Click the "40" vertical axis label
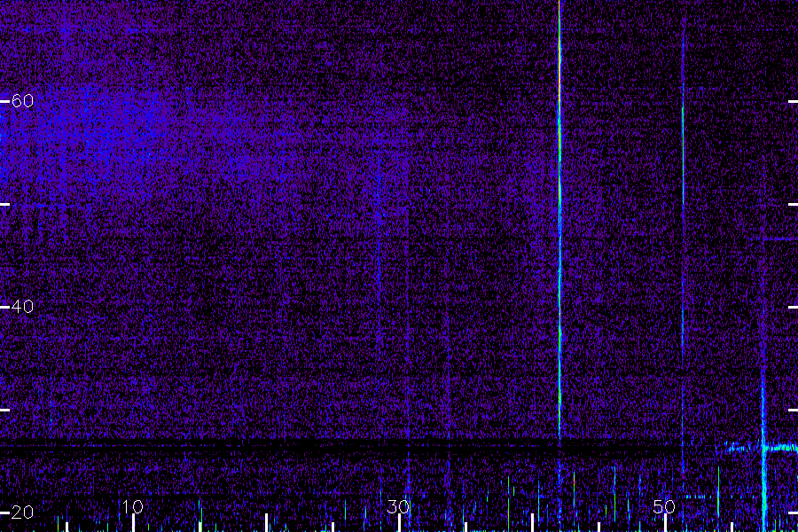The height and width of the screenshot is (532, 798). coord(22,307)
